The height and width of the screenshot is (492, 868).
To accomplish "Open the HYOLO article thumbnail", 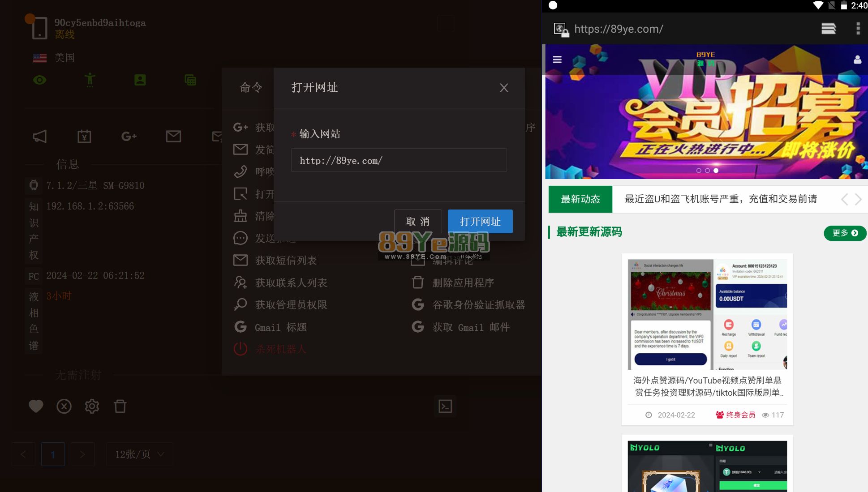I will (707, 466).
